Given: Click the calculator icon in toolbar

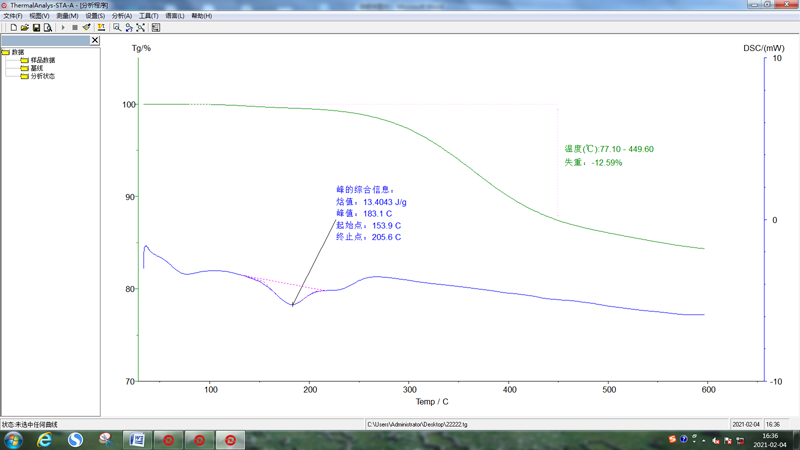Looking at the screenshot, I should coord(156,28).
